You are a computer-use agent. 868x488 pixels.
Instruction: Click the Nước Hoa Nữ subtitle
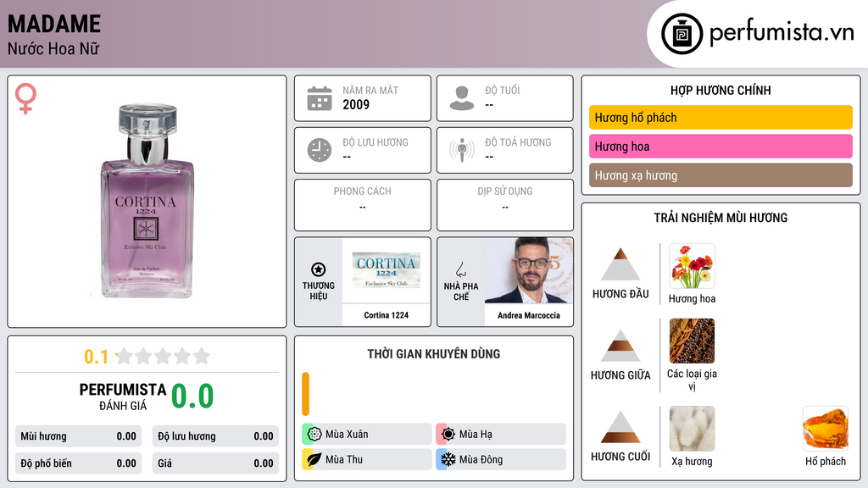point(53,48)
